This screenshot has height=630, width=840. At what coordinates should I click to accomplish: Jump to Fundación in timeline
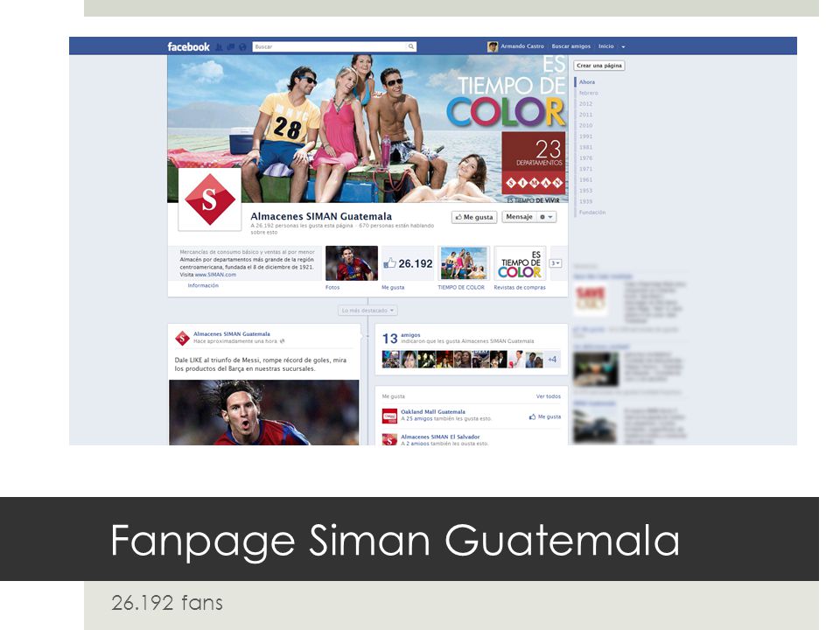coord(592,213)
